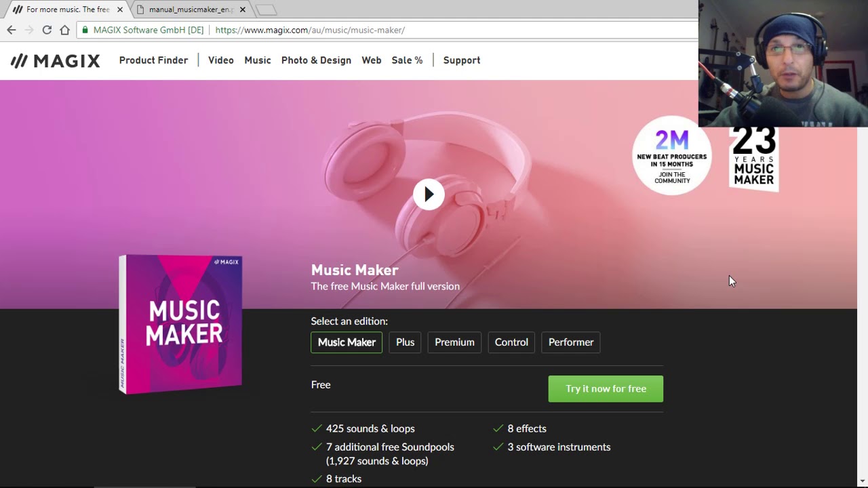Image resolution: width=868 pixels, height=488 pixels.
Task: Click 'MAGIX Software GmbH [DE]' certificate label
Action: pos(149,30)
